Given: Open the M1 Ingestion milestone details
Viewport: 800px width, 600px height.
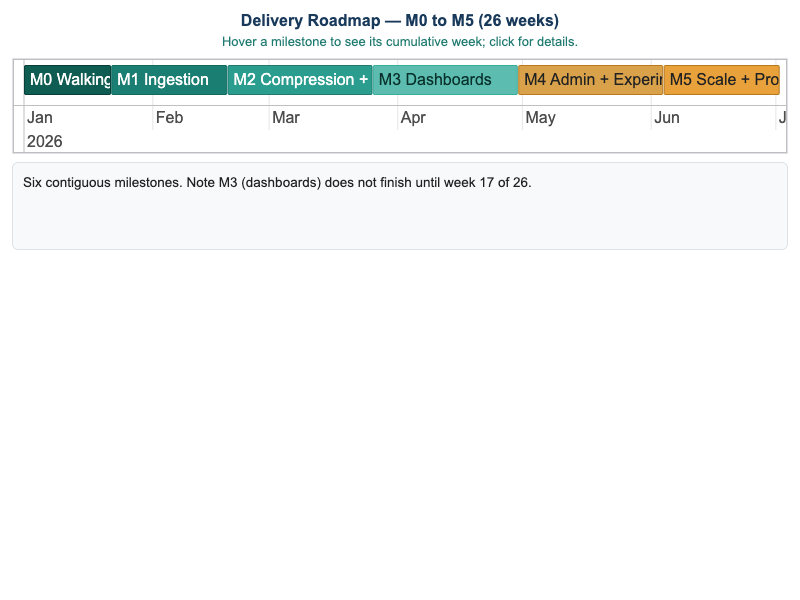Looking at the screenshot, I should (x=169, y=80).
